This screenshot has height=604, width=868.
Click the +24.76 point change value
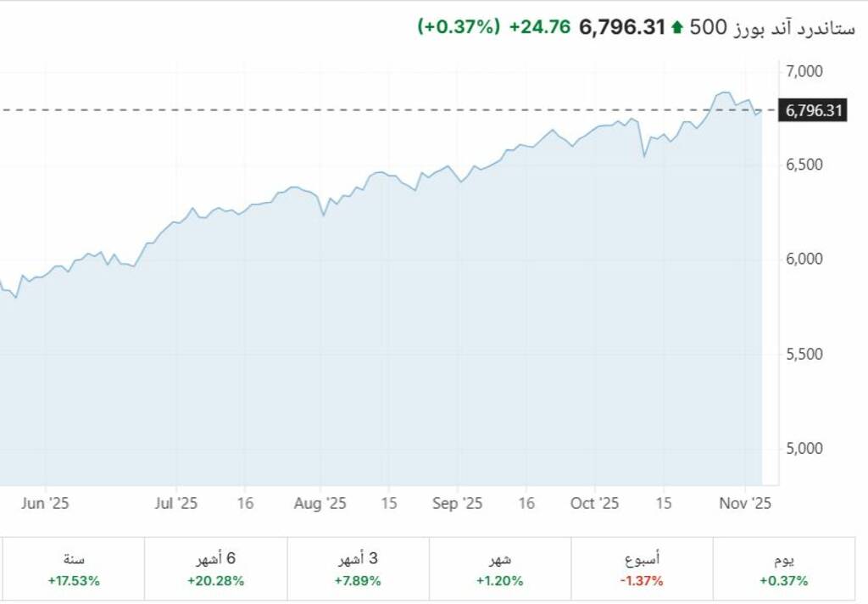(539, 27)
